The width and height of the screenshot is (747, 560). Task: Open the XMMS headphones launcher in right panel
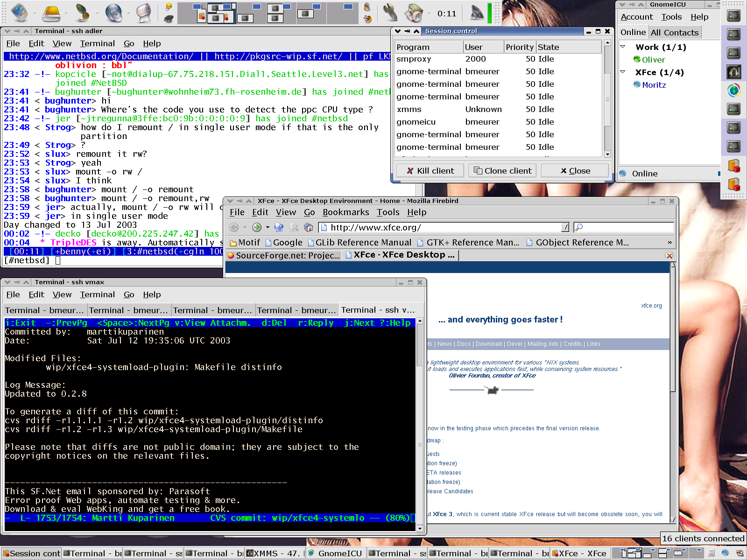click(734, 72)
